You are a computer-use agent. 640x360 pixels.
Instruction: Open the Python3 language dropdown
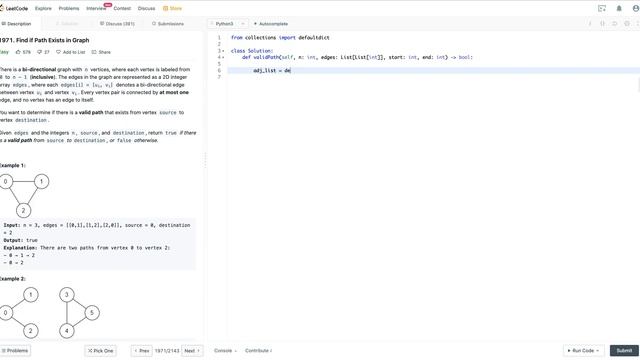(227, 24)
